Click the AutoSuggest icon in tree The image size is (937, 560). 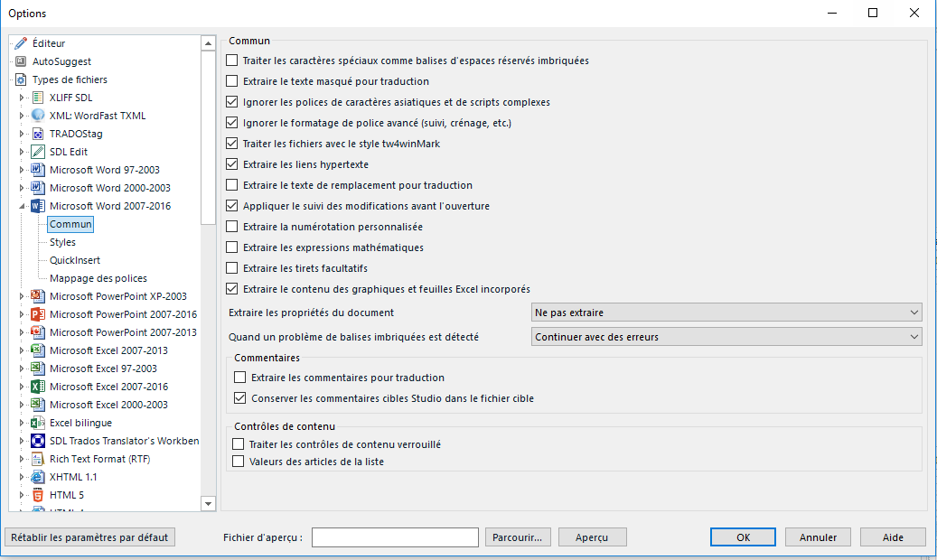(21, 61)
